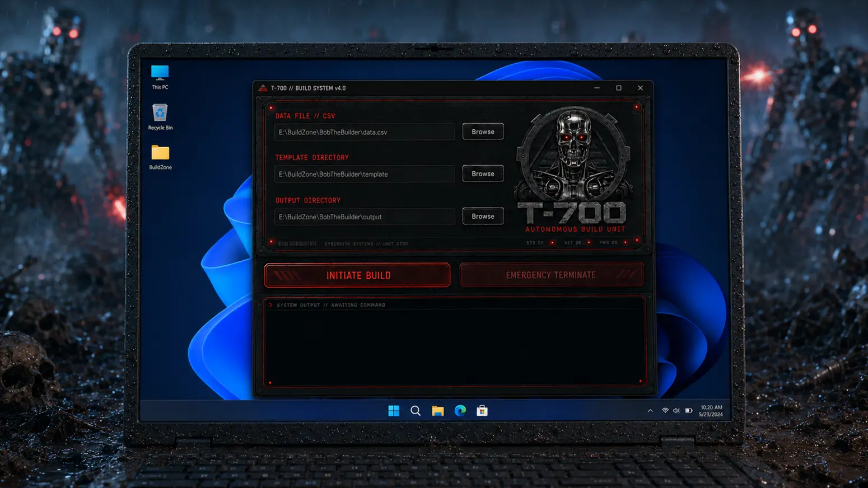Browse for the data CSV file
Screen dimensions: 868x488
click(x=483, y=132)
